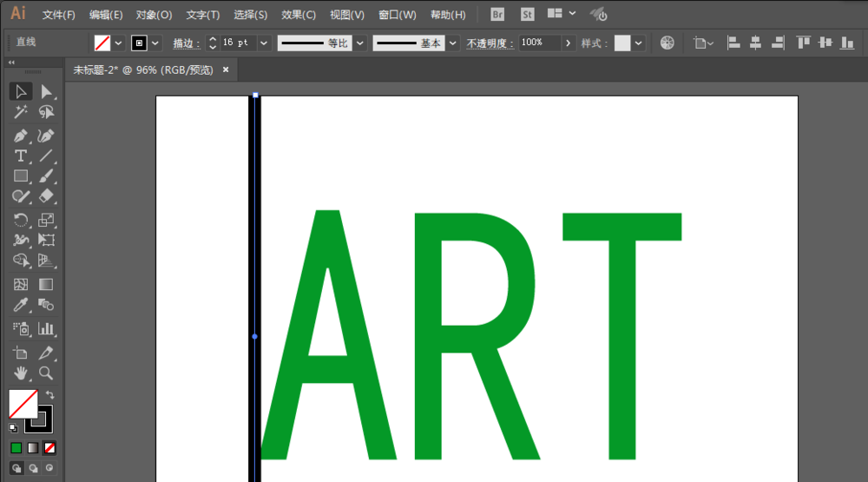Image resolution: width=868 pixels, height=482 pixels.
Task: Select the Curvature tool
Action: (x=46, y=135)
